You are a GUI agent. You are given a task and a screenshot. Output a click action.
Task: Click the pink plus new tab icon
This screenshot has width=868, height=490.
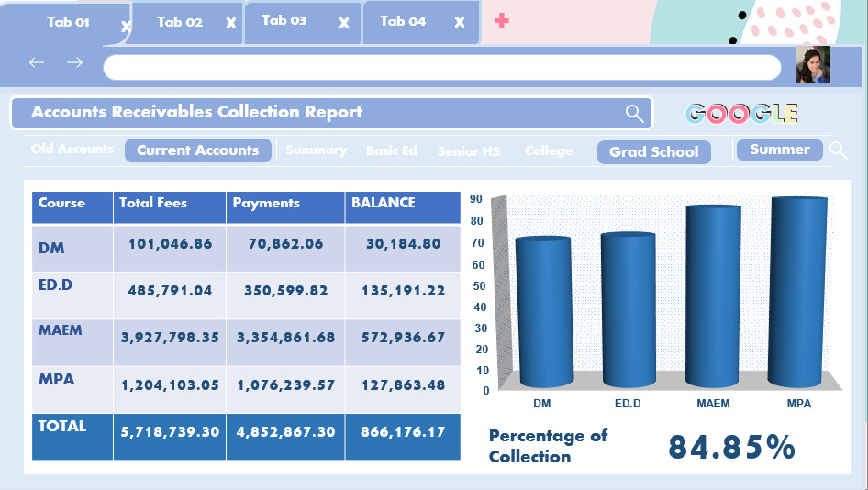(502, 21)
